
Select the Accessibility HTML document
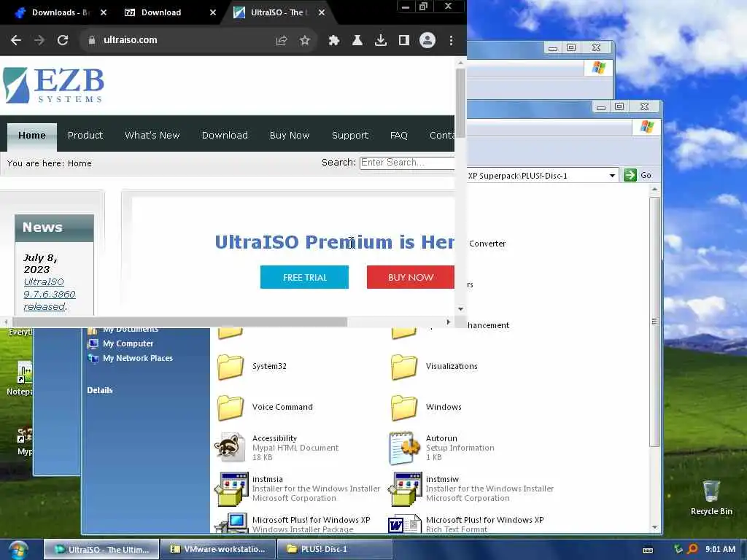point(277,448)
